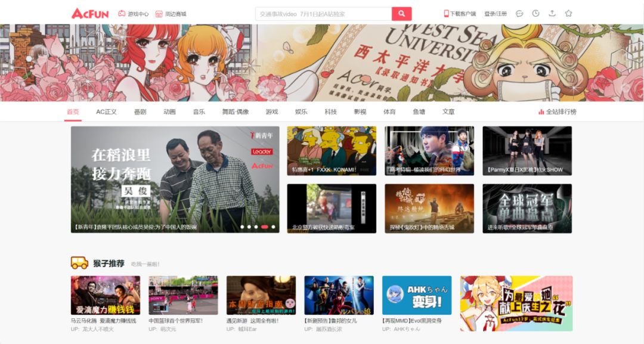644x344 pixels.
Task: Click the title 中国篮球首个世界冠军!
Action: pyautogui.click(x=176, y=321)
